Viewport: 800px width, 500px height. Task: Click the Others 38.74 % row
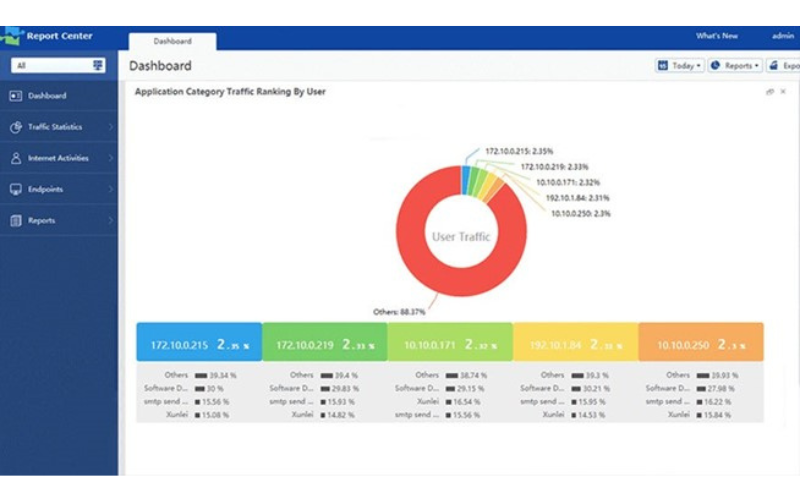point(451,375)
